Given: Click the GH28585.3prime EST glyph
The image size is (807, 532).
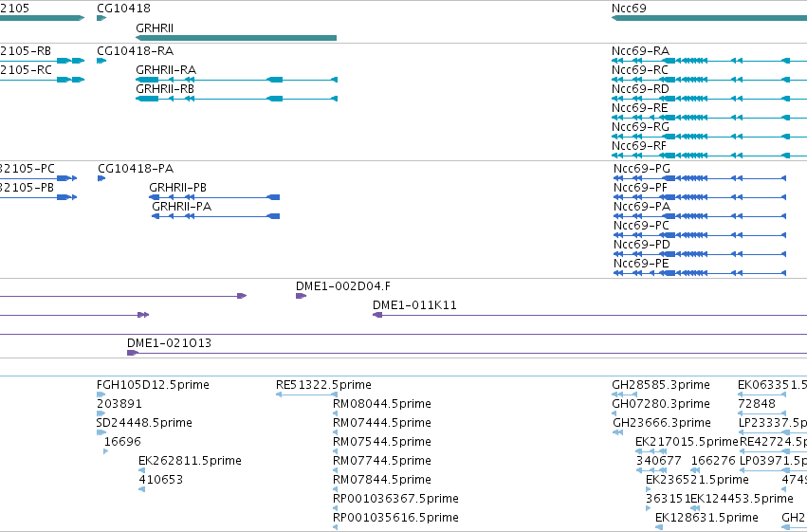Looking at the screenshot, I should (x=627, y=394).
